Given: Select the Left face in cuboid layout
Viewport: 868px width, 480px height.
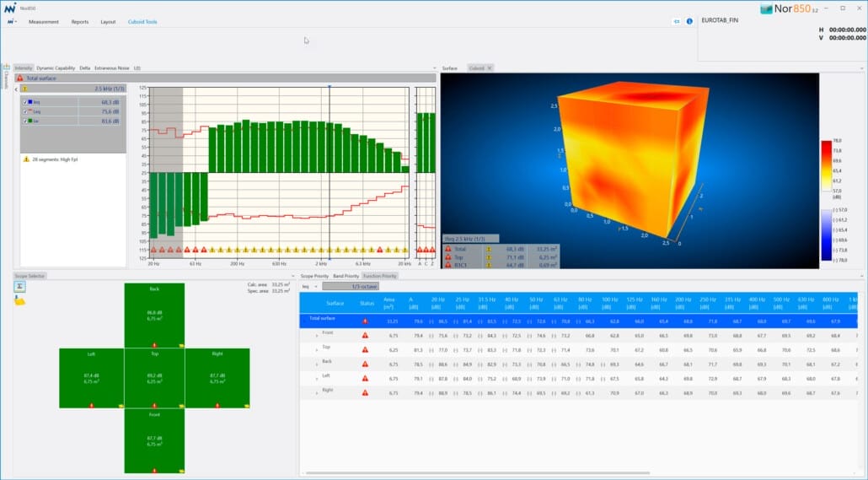Looking at the screenshot, I should click(91, 378).
